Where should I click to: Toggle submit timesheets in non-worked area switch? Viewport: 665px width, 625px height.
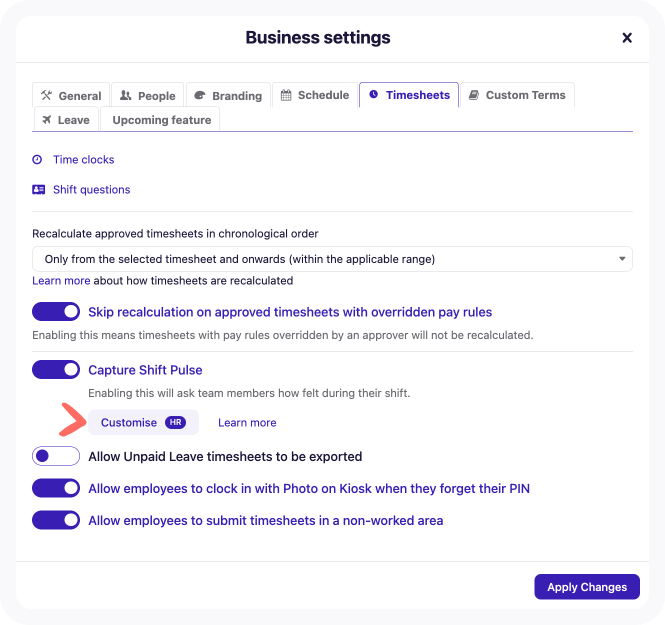tap(56, 520)
